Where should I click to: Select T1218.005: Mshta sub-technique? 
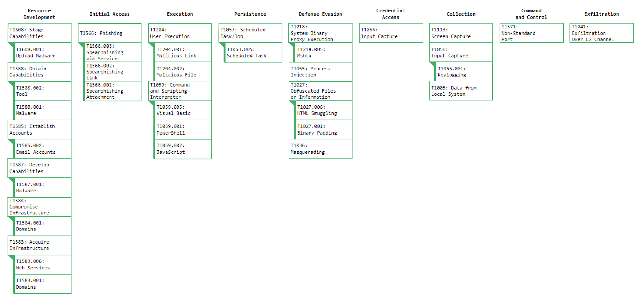tap(323, 52)
